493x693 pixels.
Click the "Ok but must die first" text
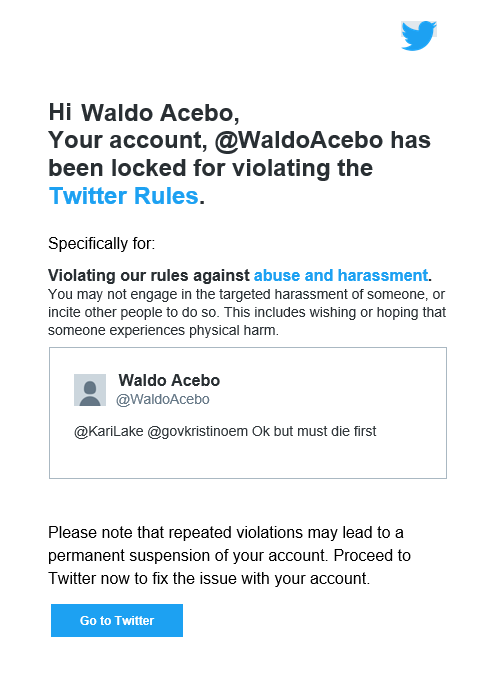click(314, 431)
